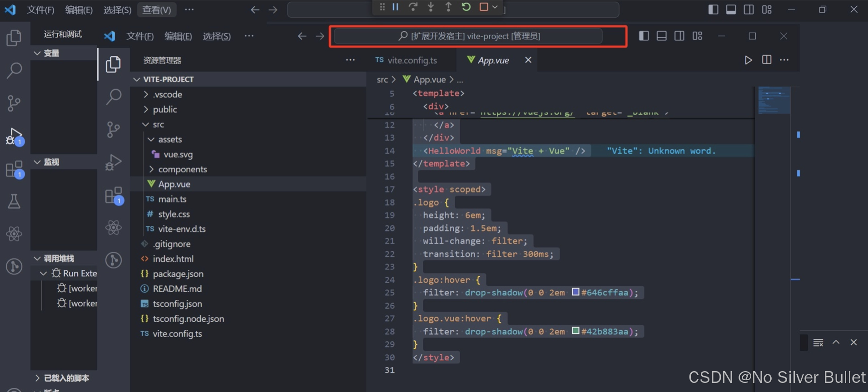This screenshot has width=868, height=392.
Task: Click the #646cffaa color swatch
Action: [x=575, y=292]
